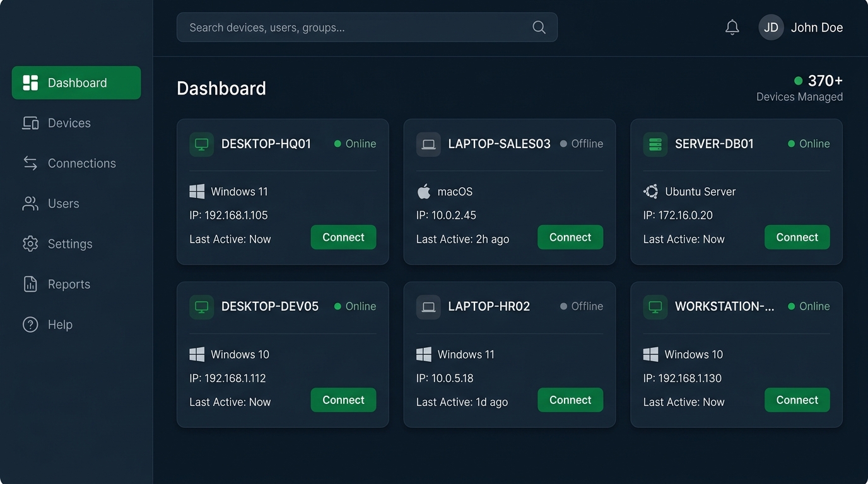The image size is (868, 484).
Task: Open Settings from sidebar
Action: pyautogui.click(x=76, y=244)
